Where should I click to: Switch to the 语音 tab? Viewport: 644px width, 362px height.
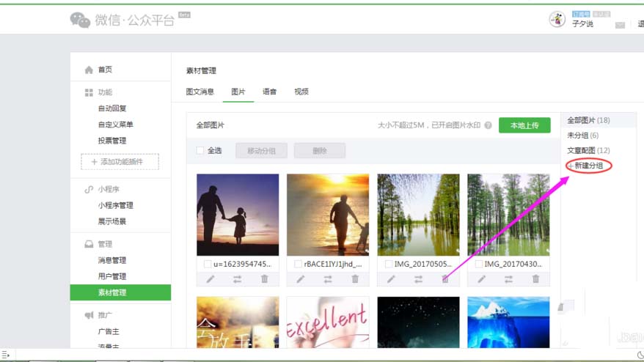[269, 92]
